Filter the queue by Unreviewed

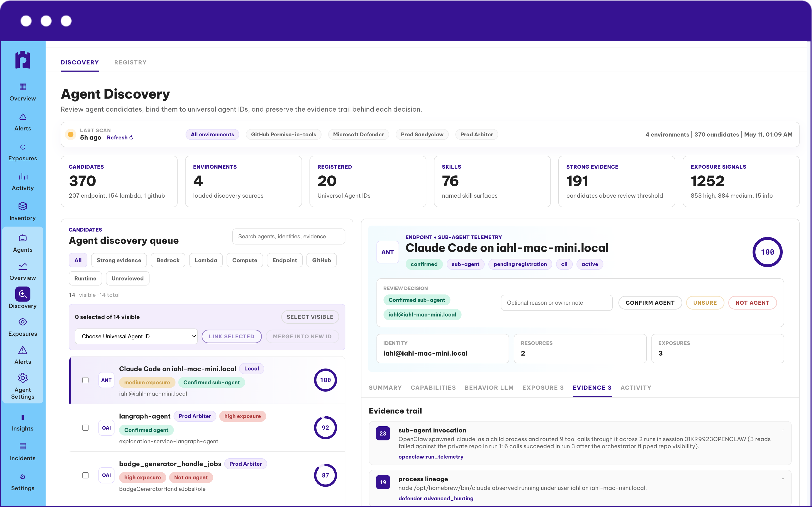coord(128,278)
